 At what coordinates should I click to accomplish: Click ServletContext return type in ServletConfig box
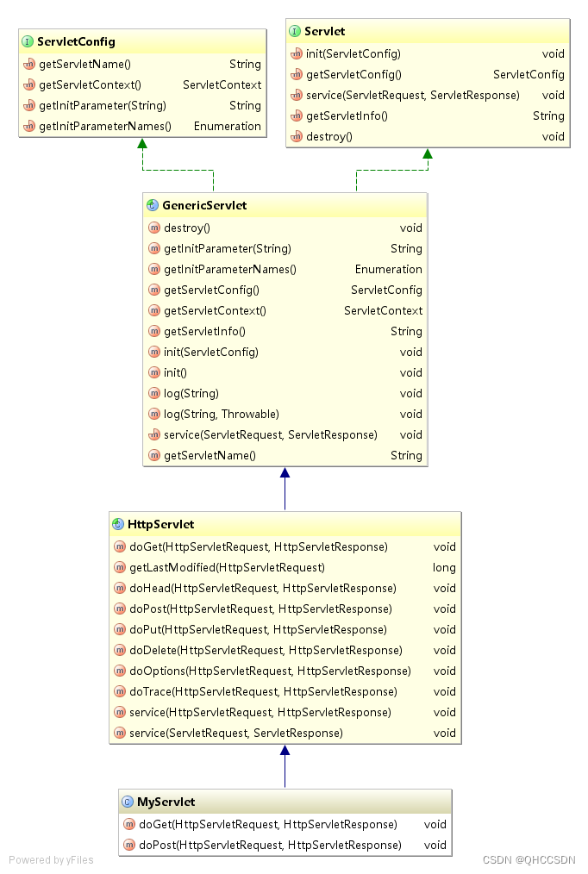click(222, 84)
